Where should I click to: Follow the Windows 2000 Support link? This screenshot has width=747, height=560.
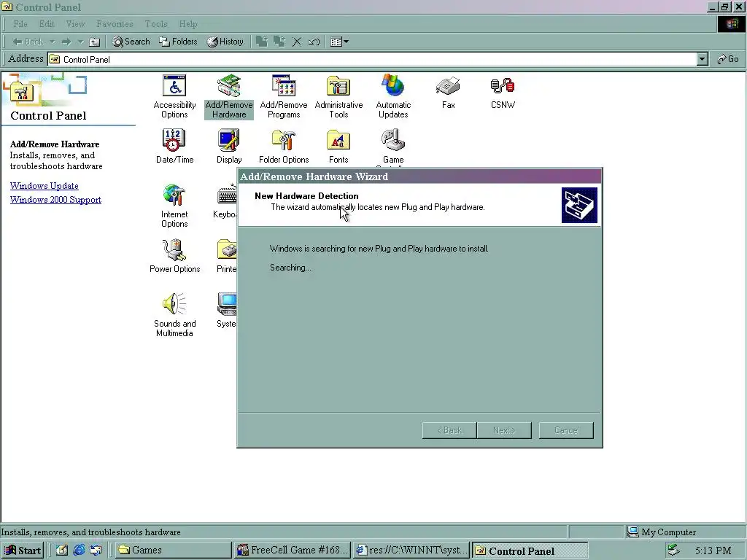(55, 200)
